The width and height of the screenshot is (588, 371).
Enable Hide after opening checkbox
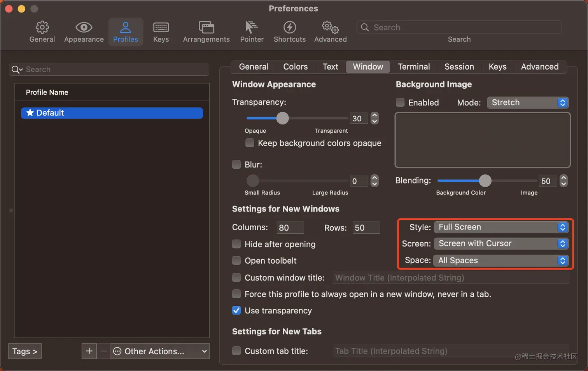(236, 244)
